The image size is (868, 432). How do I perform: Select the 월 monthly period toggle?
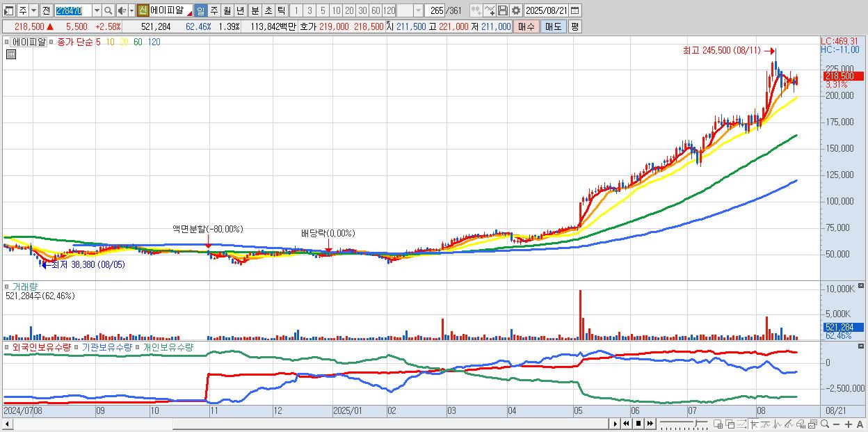point(227,10)
